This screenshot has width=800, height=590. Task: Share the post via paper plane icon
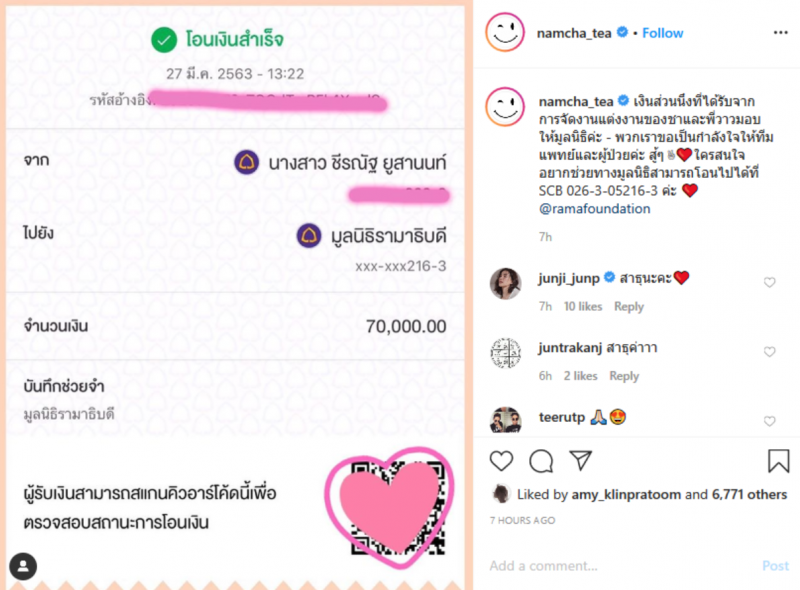click(581, 460)
